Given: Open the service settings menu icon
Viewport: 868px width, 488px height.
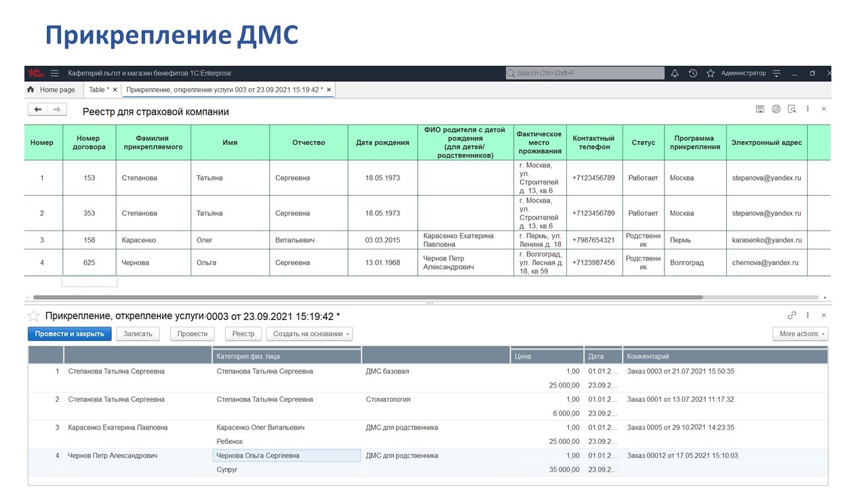Looking at the screenshot, I should click(x=776, y=73).
